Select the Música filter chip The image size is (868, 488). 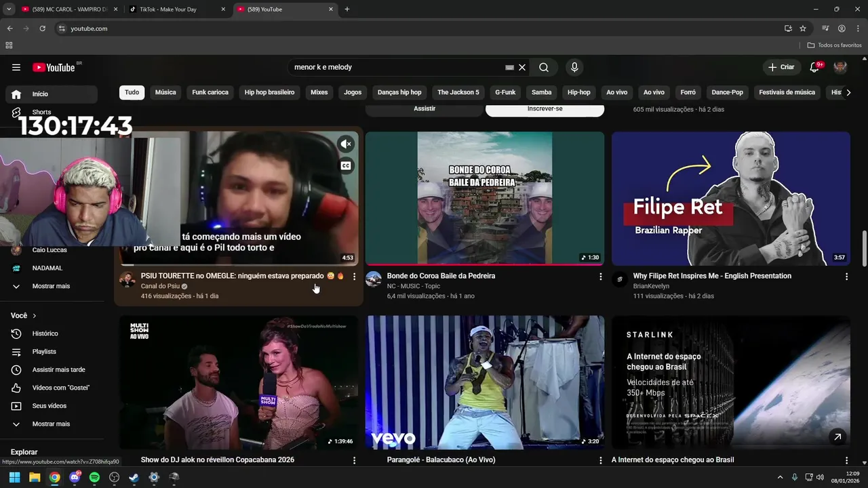pyautogui.click(x=165, y=92)
